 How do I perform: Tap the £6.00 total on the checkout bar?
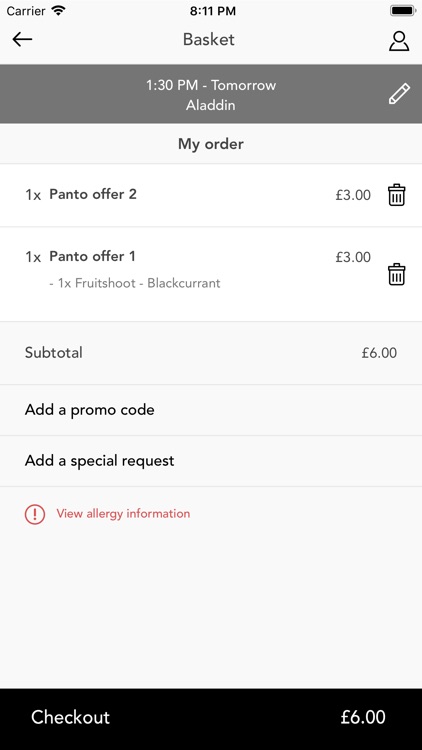coord(363,717)
